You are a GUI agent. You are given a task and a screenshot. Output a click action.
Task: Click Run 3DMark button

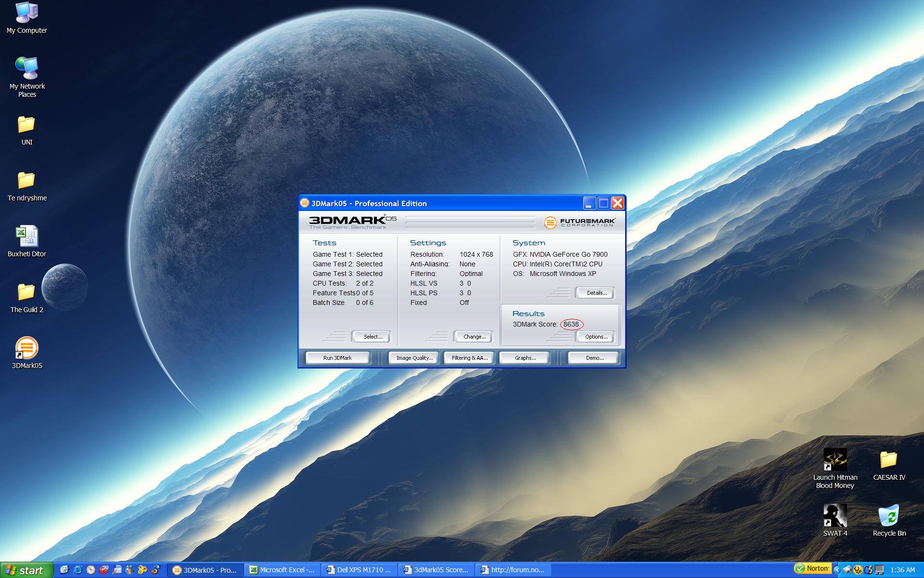click(338, 358)
